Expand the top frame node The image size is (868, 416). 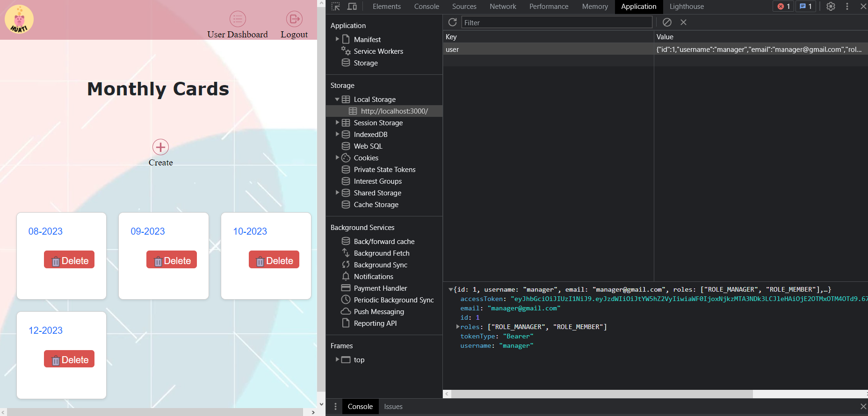click(337, 359)
